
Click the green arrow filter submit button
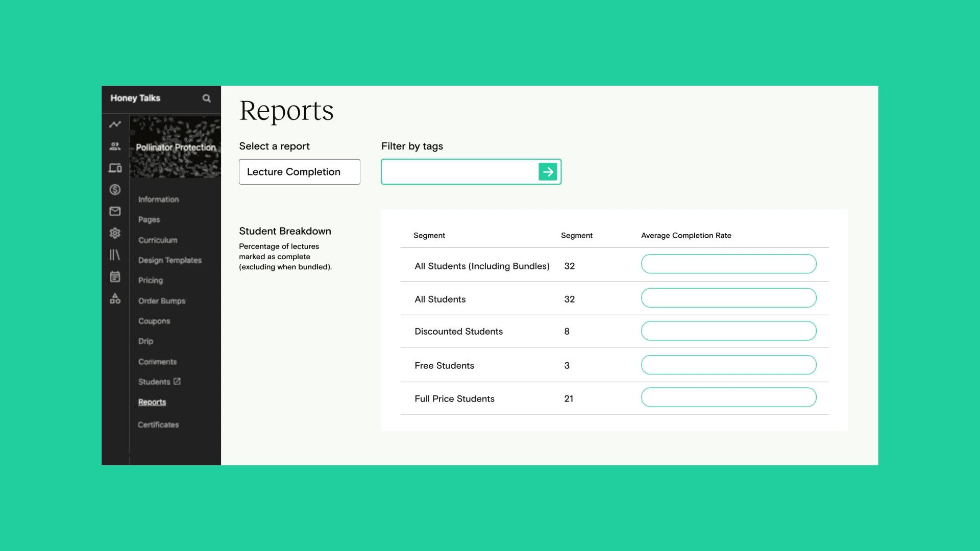point(548,172)
